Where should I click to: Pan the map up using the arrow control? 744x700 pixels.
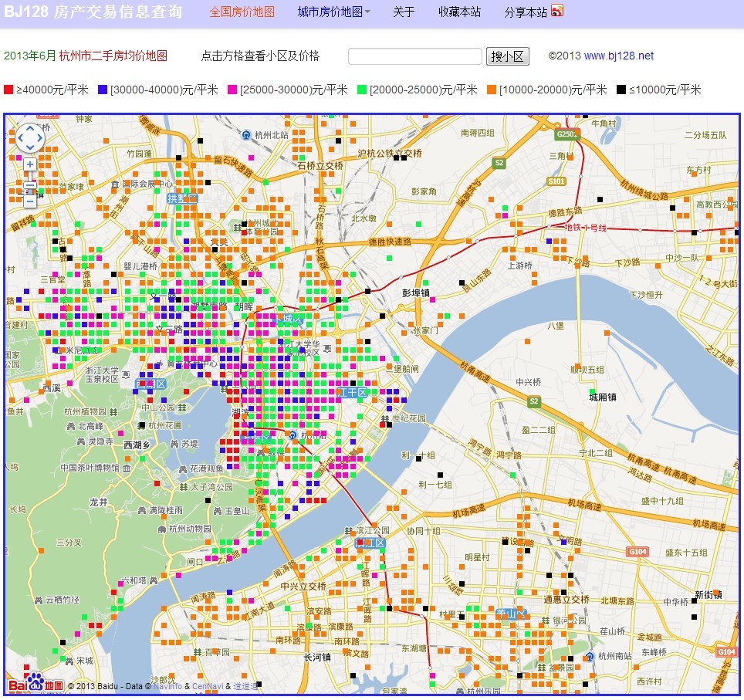pyautogui.click(x=30, y=127)
